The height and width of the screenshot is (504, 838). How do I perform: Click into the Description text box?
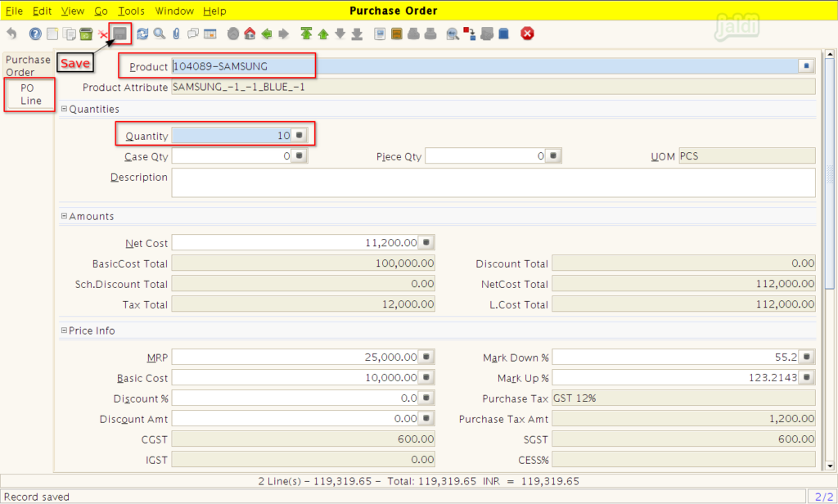pyautogui.click(x=493, y=182)
